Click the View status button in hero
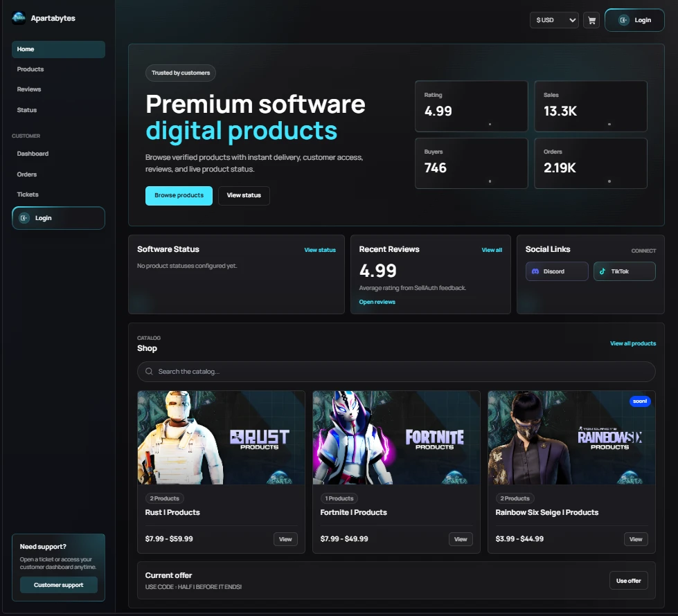This screenshot has height=616, width=678. [x=244, y=196]
